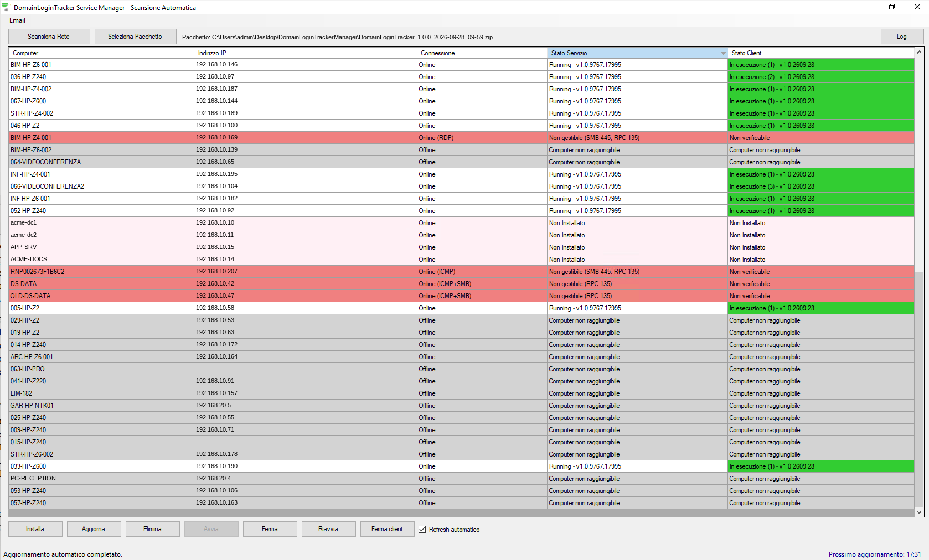This screenshot has height=560, width=929.
Task: Open the Email menu
Action: point(17,20)
